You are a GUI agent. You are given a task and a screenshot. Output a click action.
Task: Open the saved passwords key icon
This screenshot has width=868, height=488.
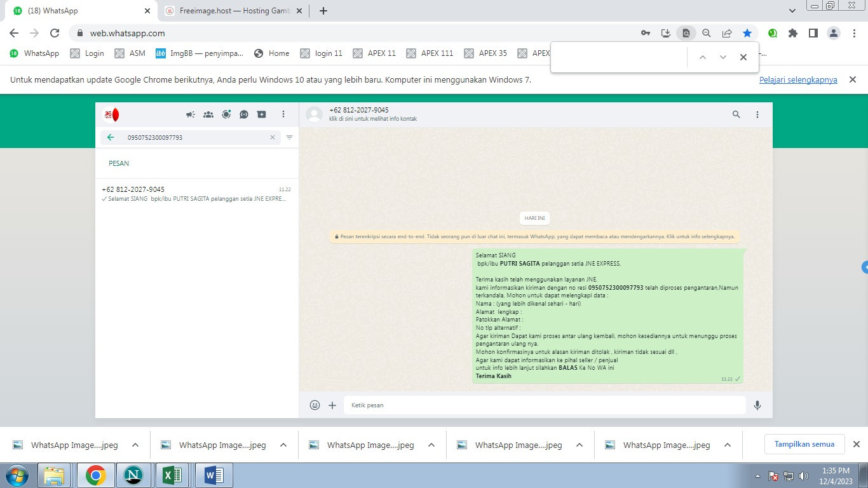click(x=646, y=33)
